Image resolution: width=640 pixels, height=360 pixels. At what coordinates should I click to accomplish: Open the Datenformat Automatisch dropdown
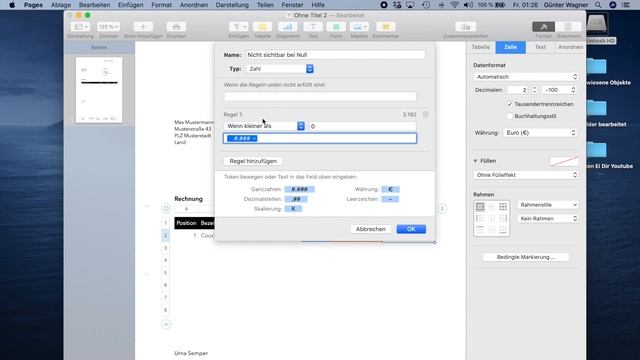tap(526, 77)
